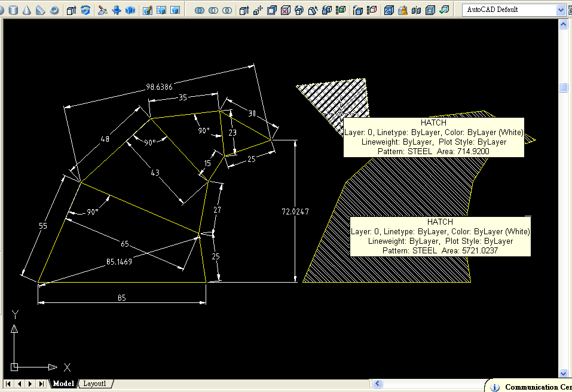Click the Clean solid broom icon
Screen dimensions: 572x392
(x=403, y=10)
